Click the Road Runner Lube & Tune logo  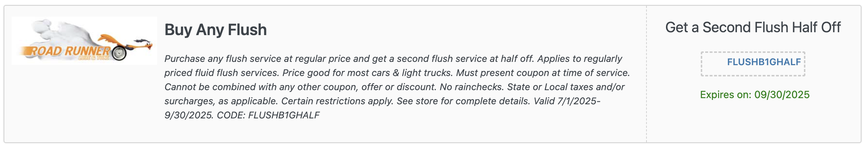(x=84, y=41)
